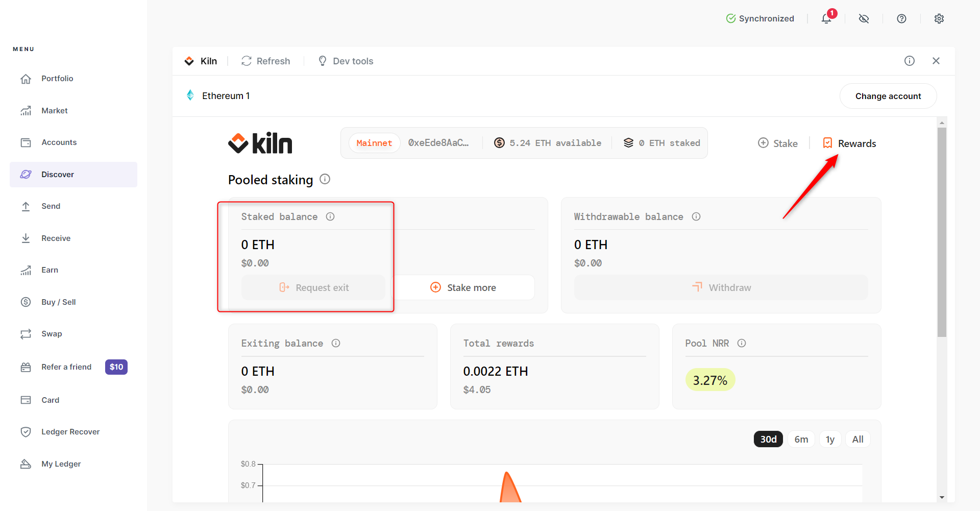The width and height of the screenshot is (980, 511).
Task: Refresh the Kiln app
Action: pos(266,61)
